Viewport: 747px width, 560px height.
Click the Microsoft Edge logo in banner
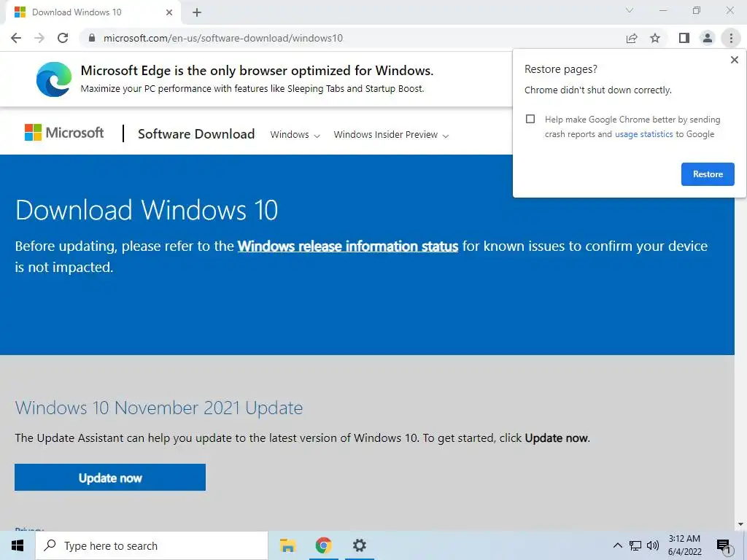point(54,79)
